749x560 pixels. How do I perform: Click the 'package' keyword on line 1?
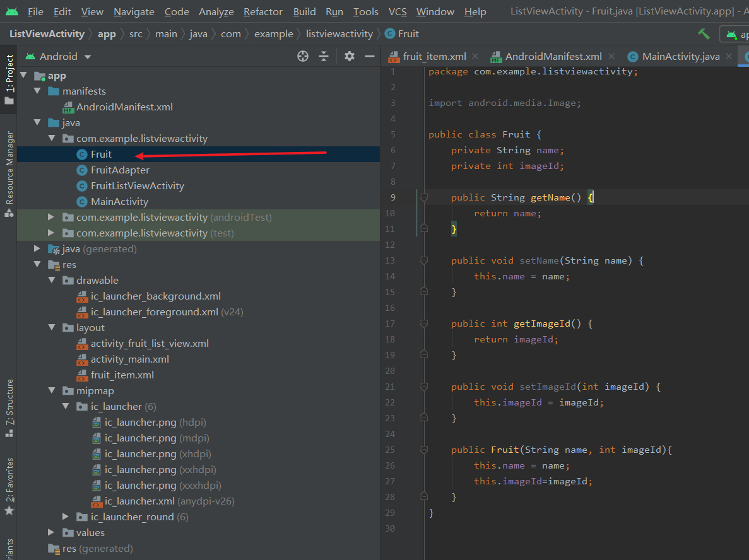(x=448, y=71)
